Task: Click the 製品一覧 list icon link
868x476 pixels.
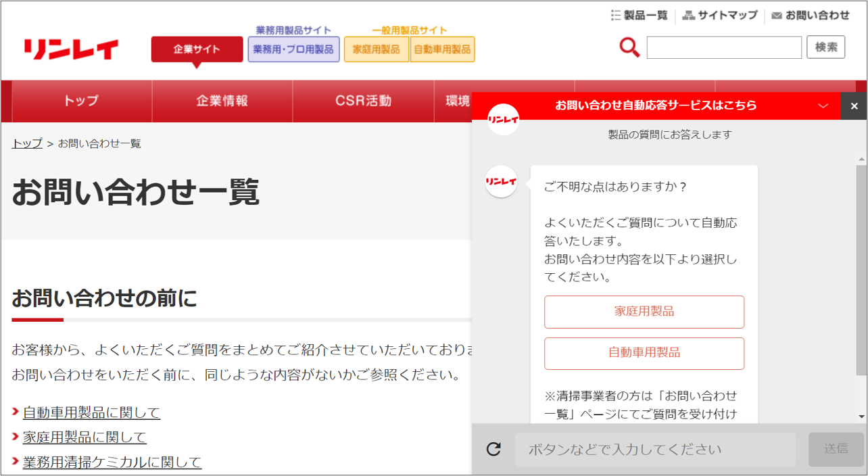Action: coord(639,15)
